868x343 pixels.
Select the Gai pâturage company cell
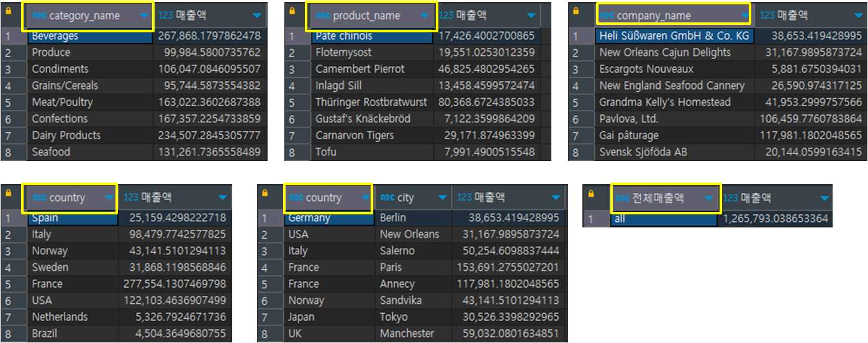(x=674, y=135)
